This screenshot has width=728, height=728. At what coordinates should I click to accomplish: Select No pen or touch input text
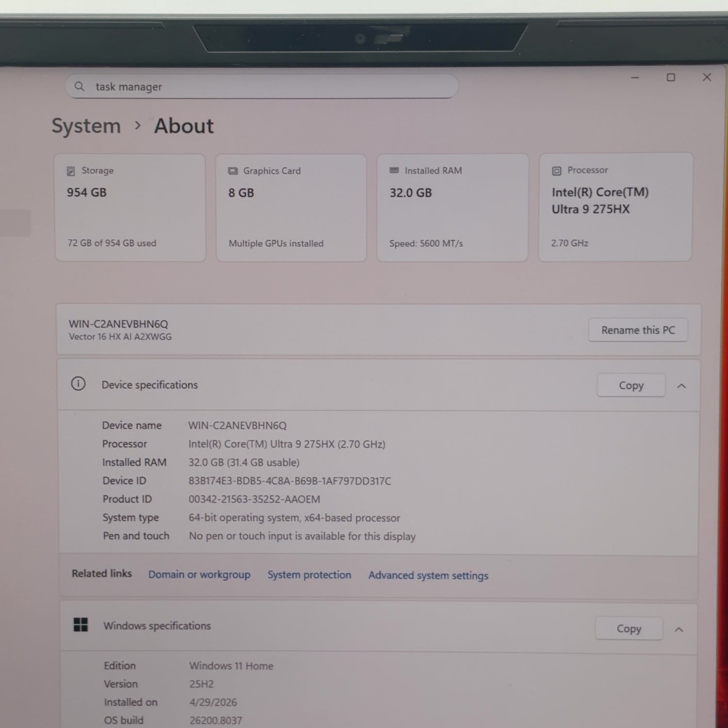(302, 536)
